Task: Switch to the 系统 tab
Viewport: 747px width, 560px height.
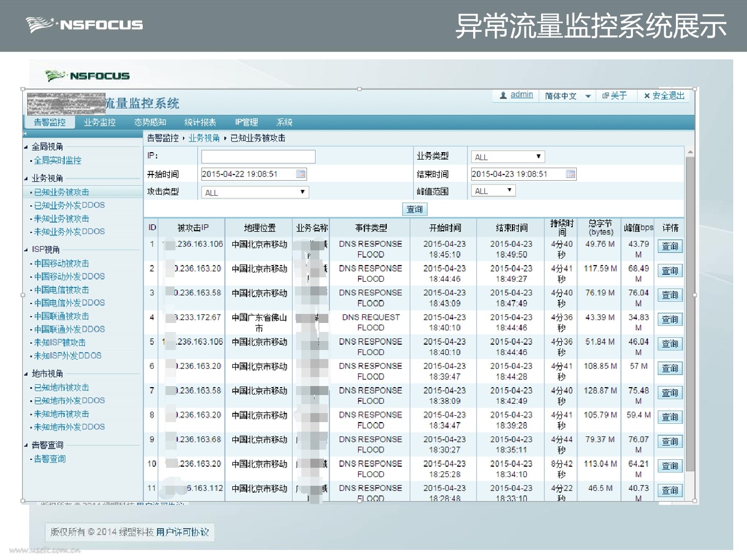Action: [284, 122]
